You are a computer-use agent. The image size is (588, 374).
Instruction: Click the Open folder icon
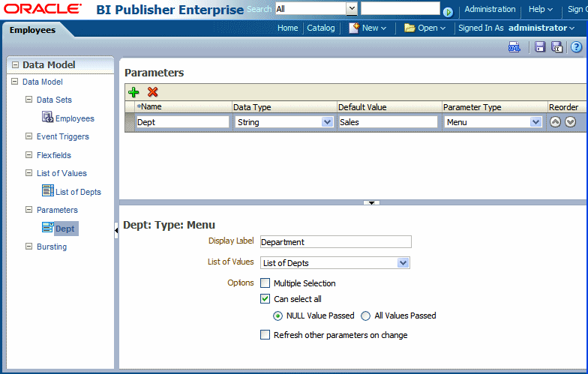pos(409,28)
